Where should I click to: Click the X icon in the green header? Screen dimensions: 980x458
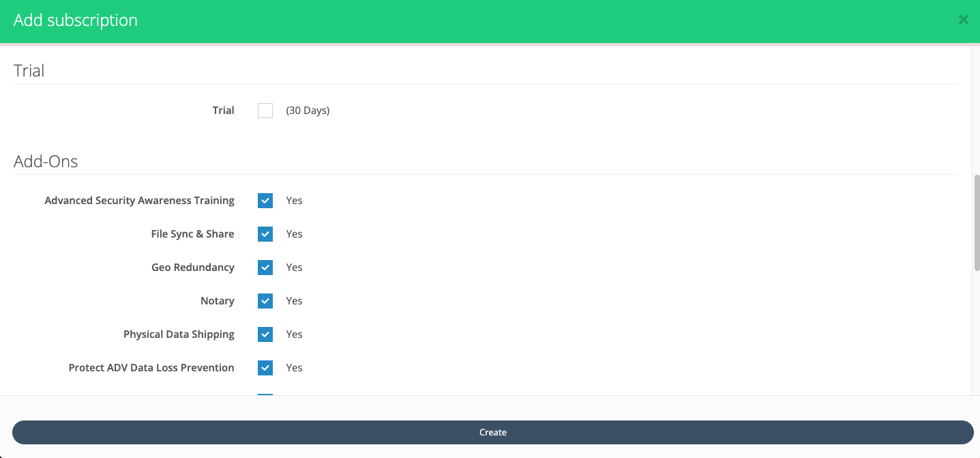[x=963, y=19]
